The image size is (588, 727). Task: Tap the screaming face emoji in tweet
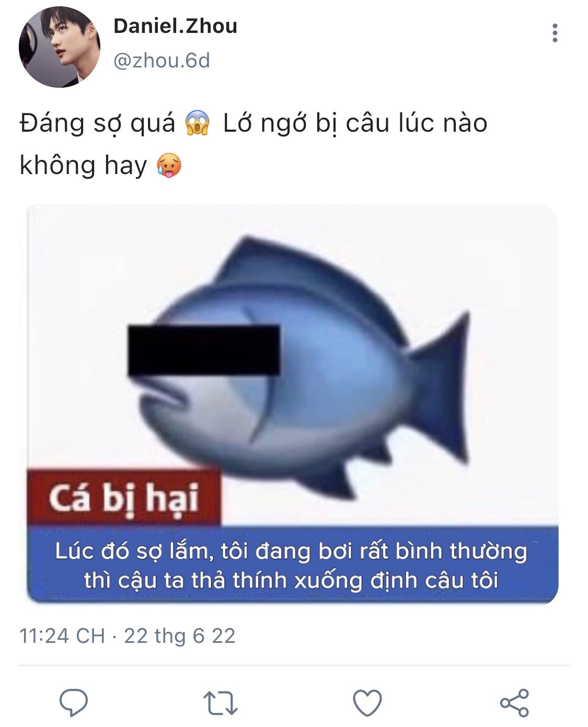[198, 123]
